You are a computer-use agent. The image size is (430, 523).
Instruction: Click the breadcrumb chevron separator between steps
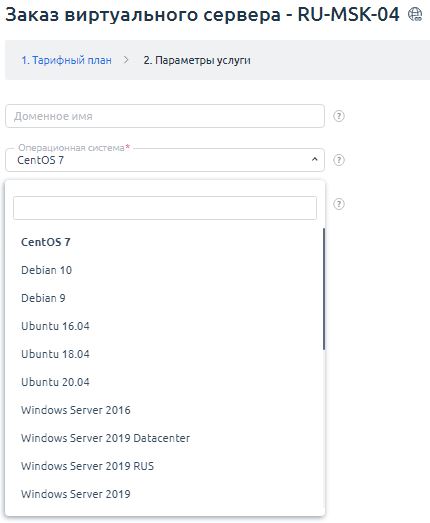tap(126, 60)
